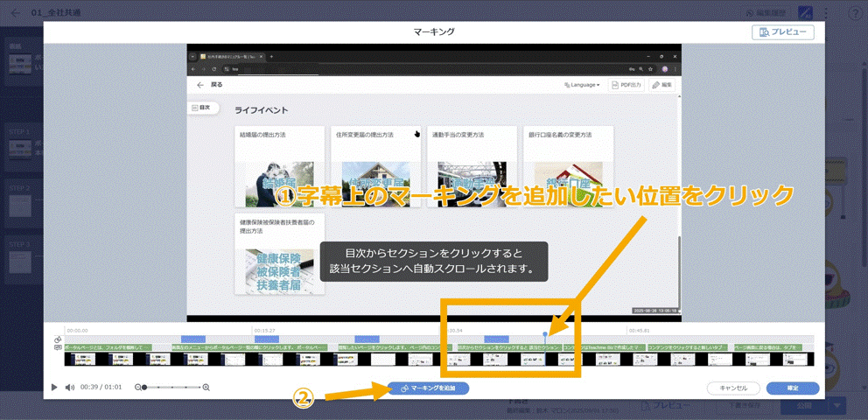Click the zoom-in magnifier on the timeline zoom
The width and height of the screenshot is (868, 420).
pos(206,387)
